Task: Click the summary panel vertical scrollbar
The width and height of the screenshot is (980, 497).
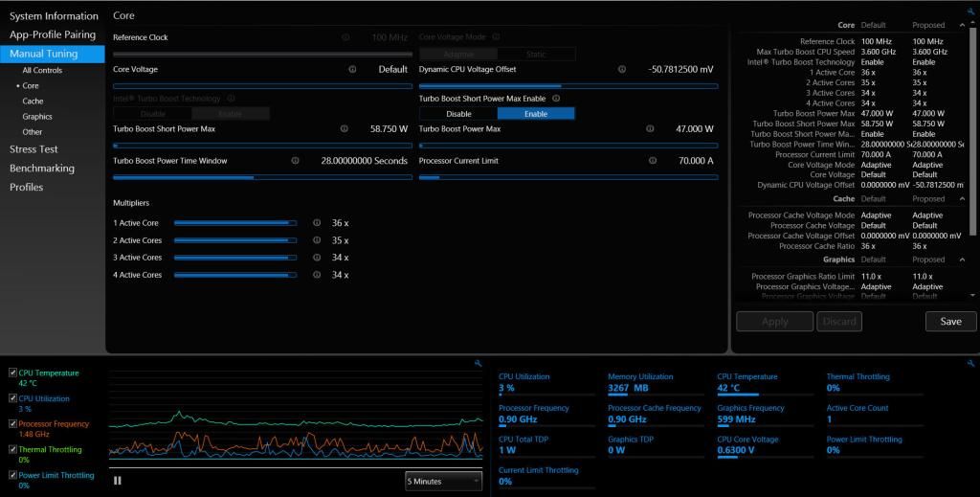Action: pos(972,131)
